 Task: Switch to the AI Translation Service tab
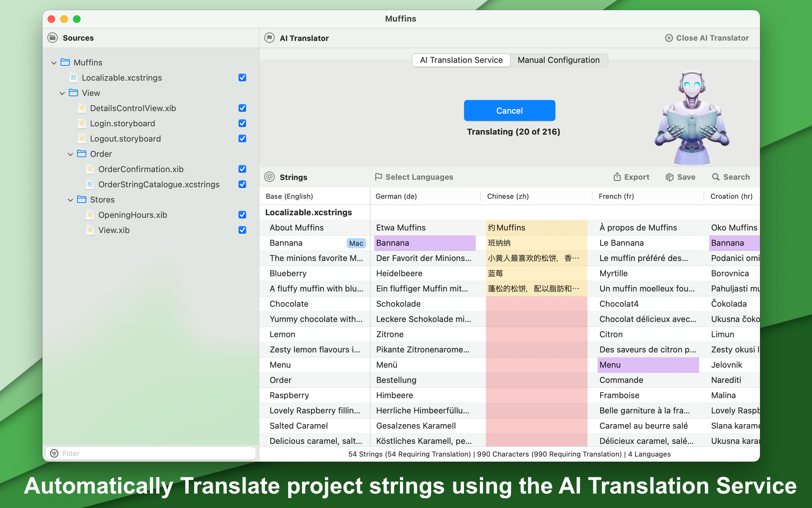click(461, 60)
